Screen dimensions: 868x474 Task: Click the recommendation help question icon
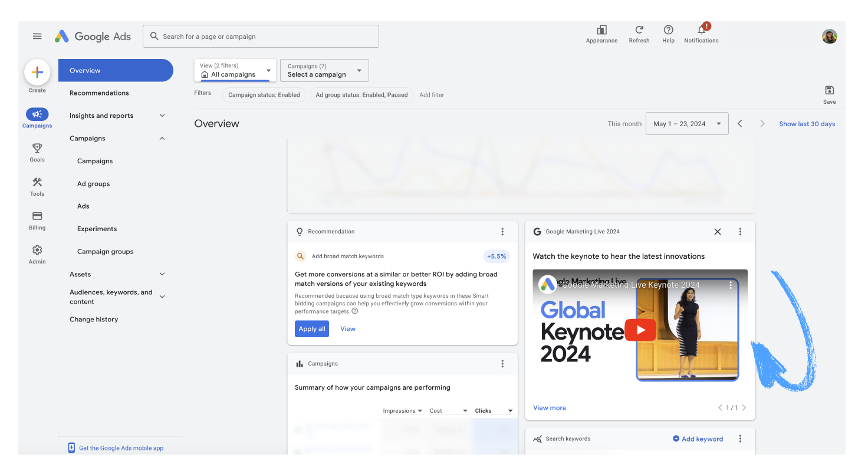[355, 311]
